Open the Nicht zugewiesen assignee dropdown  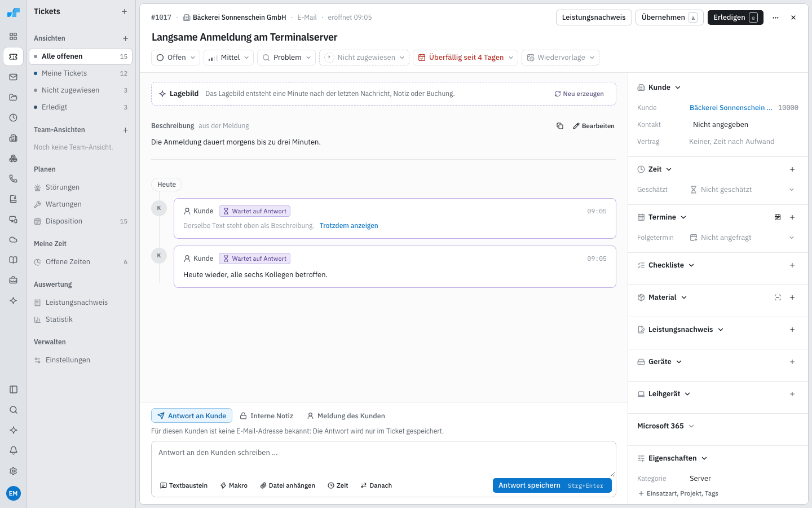tap(364, 58)
